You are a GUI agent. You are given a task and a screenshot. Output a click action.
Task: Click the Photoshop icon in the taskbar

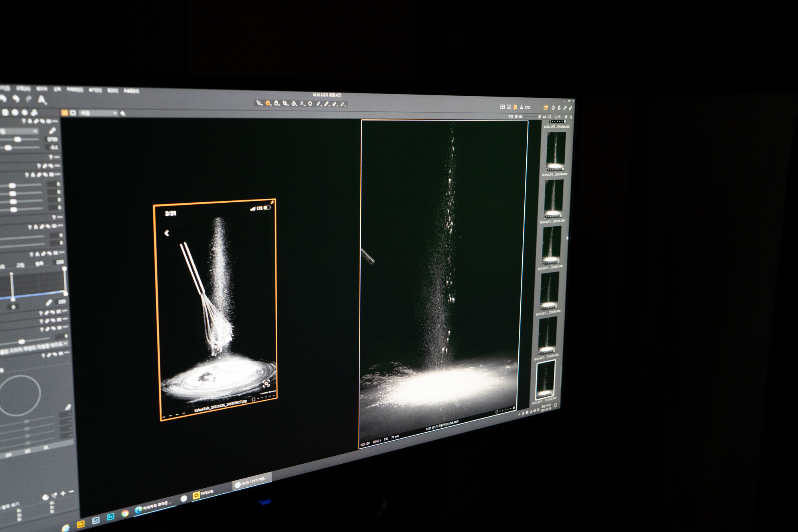[x=111, y=516]
